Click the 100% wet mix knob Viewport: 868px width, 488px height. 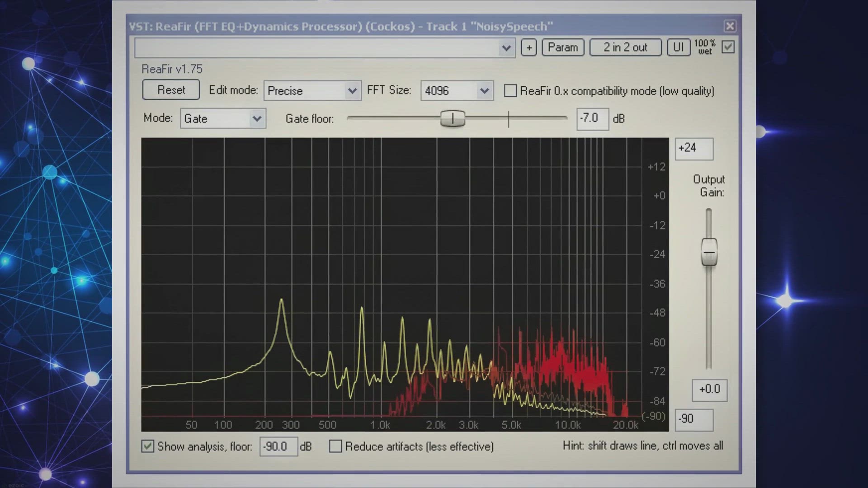tap(705, 47)
